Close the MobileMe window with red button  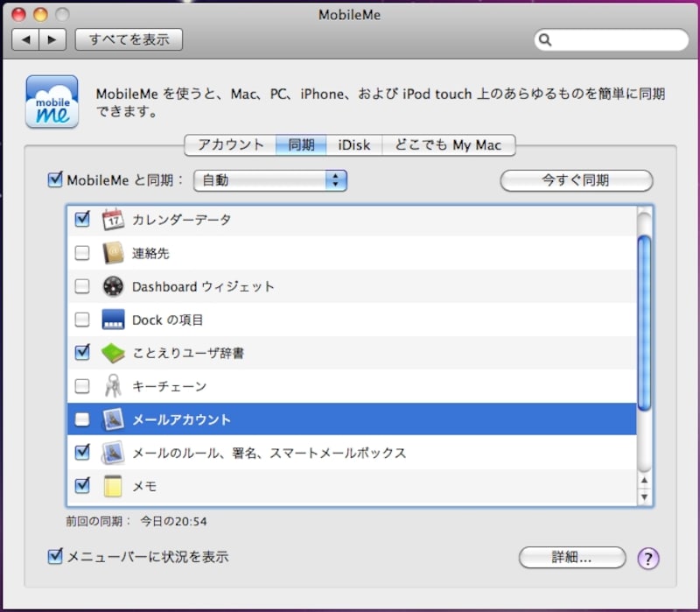(x=18, y=15)
